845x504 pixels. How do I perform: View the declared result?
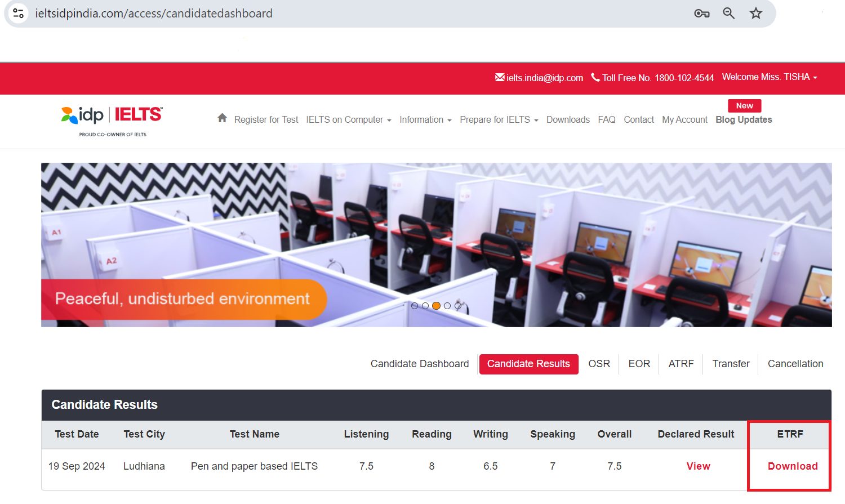click(698, 466)
